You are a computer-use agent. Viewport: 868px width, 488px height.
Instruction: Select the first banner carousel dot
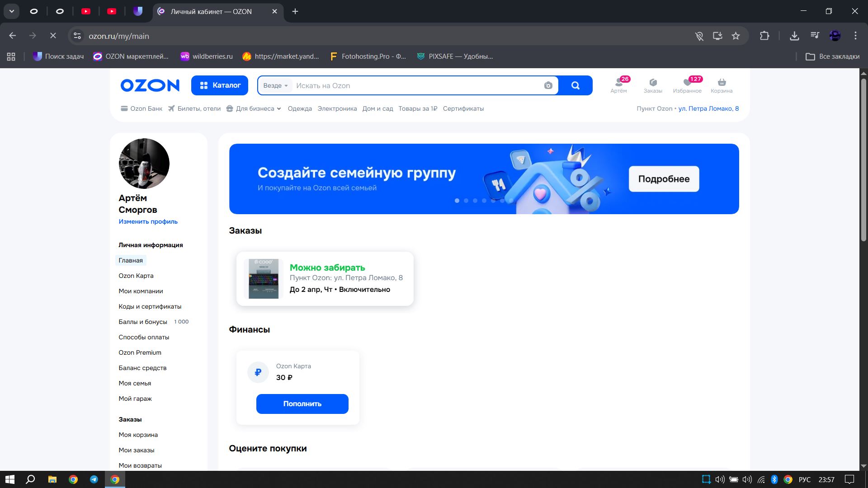click(457, 201)
